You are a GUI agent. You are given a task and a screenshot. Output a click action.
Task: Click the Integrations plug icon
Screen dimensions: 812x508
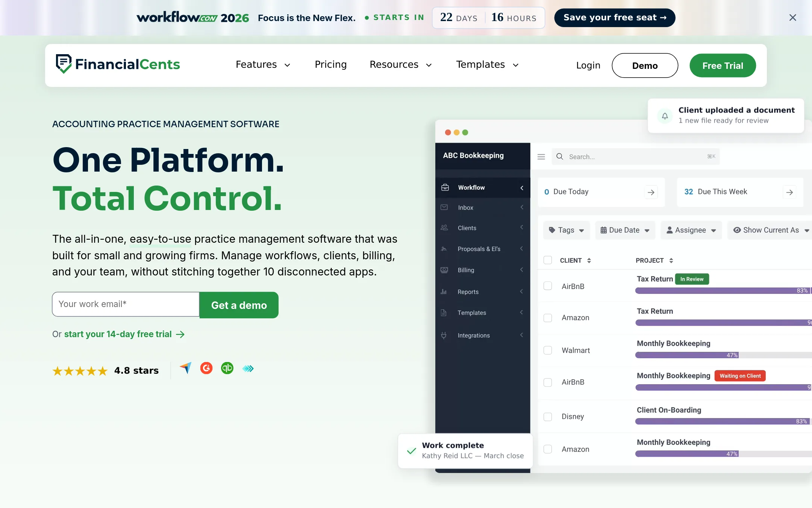444,335
